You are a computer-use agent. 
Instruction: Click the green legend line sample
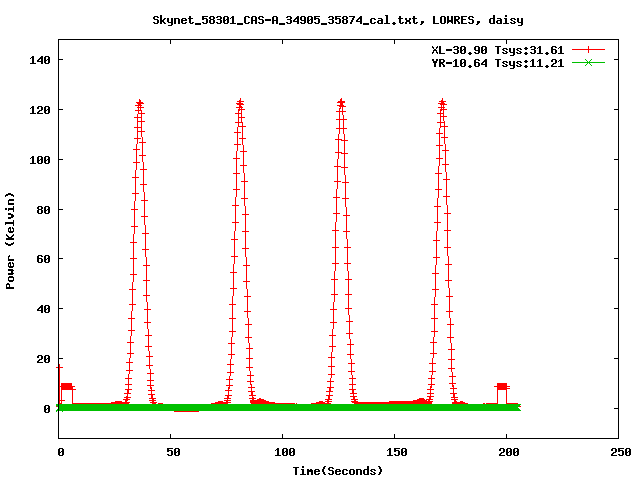coord(588,63)
